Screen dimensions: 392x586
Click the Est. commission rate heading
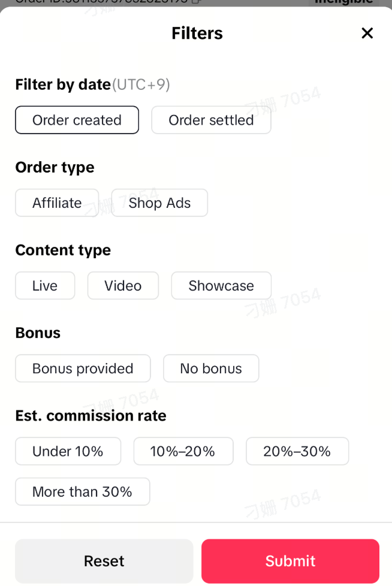[x=91, y=415]
